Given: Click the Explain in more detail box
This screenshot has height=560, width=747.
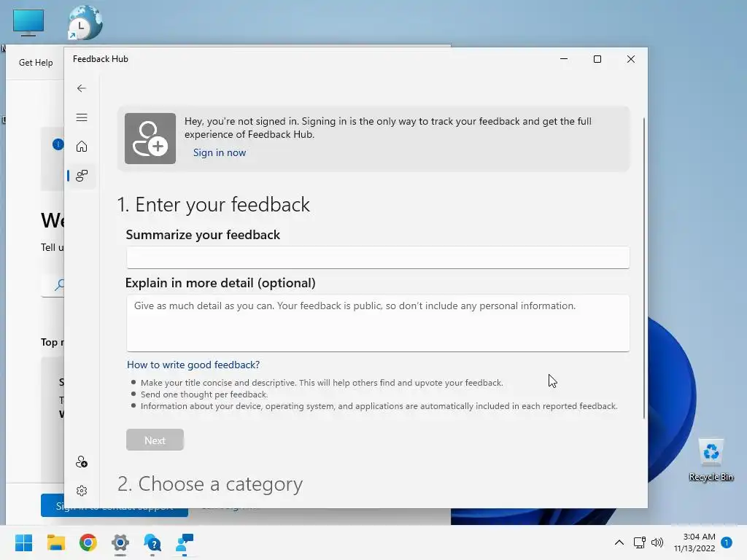Looking at the screenshot, I should pos(378,323).
